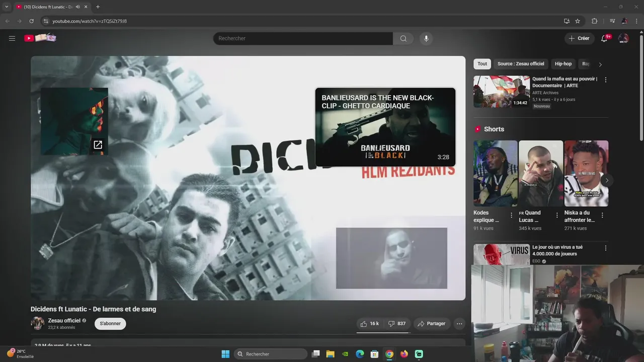The height and width of the screenshot is (362, 644).
Task: Open Chrome extensions puzzle icon
Action: pos(595,21)
